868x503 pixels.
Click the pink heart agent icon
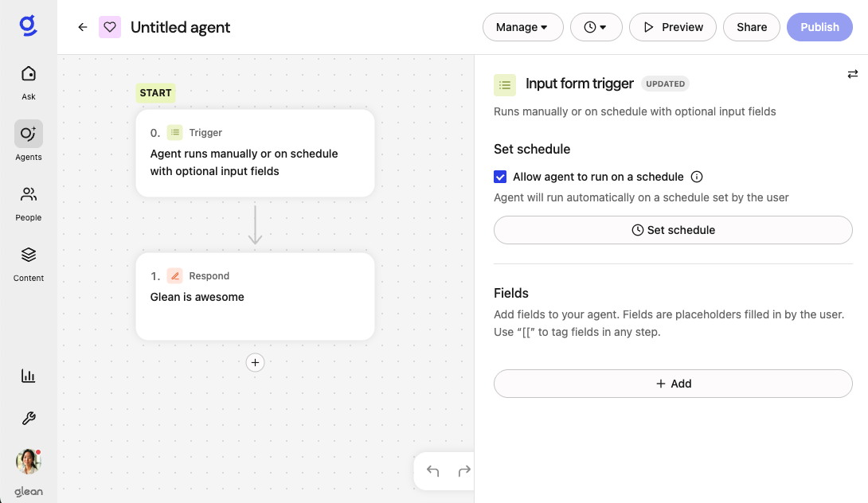(x=110, y=27)
